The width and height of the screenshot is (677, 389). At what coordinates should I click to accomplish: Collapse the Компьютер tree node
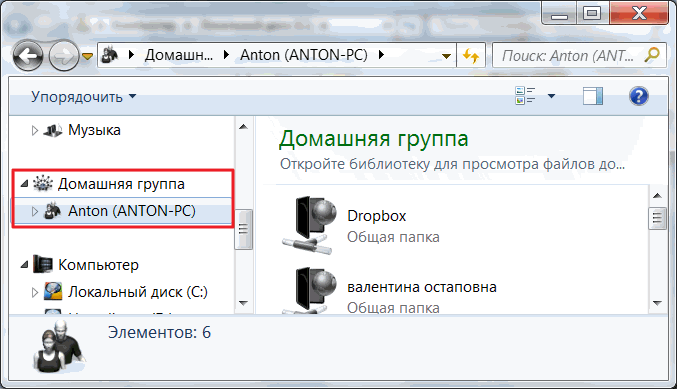tap(24, 265)
